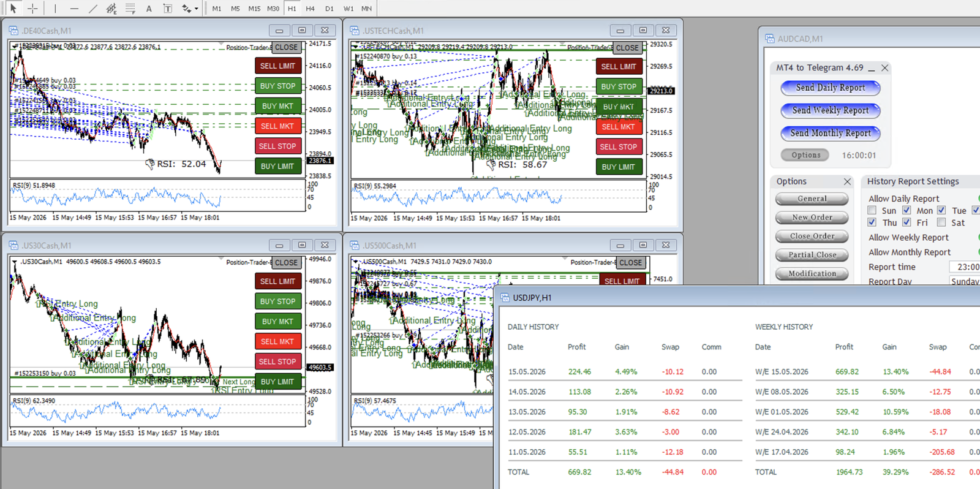Image resolution: width=980 pixels, height=489 pixels.
Task: Open the arrows objects dropdown in toolbar
Action: coord(196,9)
